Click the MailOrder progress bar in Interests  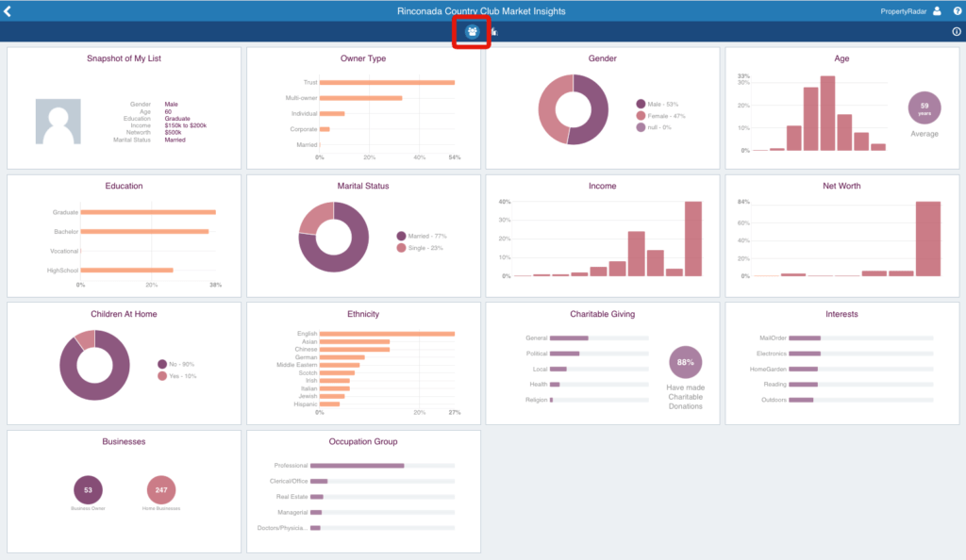coord(861,338)
